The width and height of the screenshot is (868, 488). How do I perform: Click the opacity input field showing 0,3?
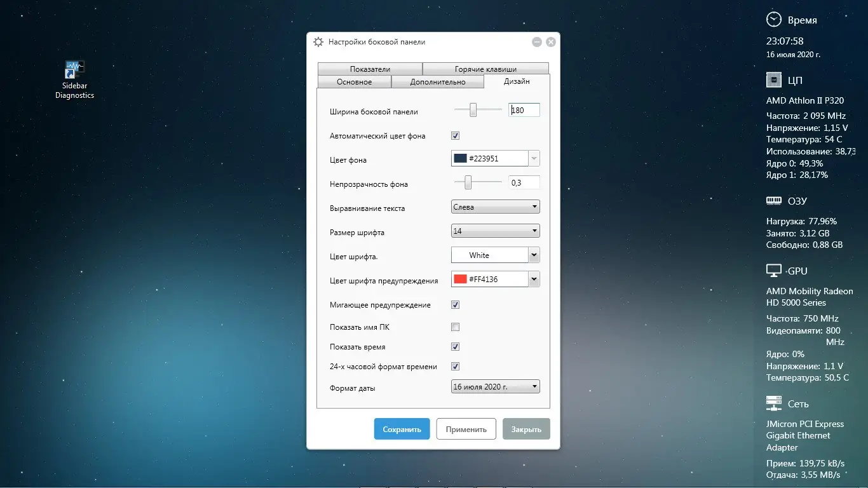[x=524, y=182]
